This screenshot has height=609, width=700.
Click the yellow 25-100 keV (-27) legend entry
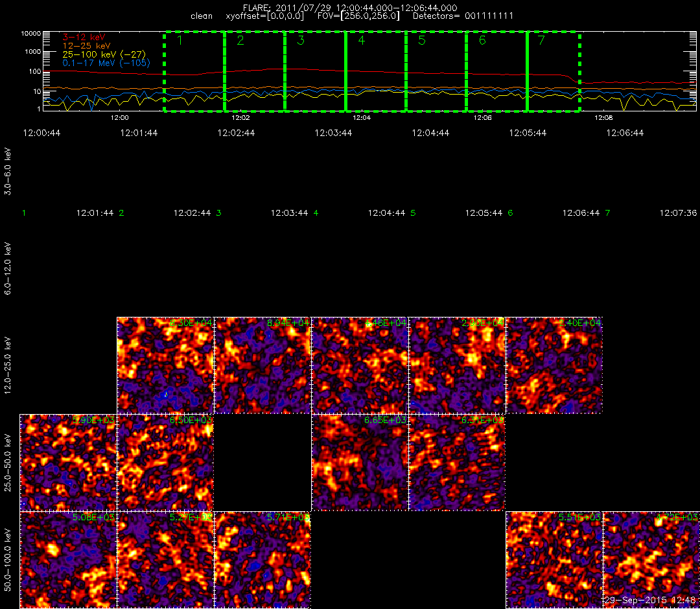[x=104, y=54]
